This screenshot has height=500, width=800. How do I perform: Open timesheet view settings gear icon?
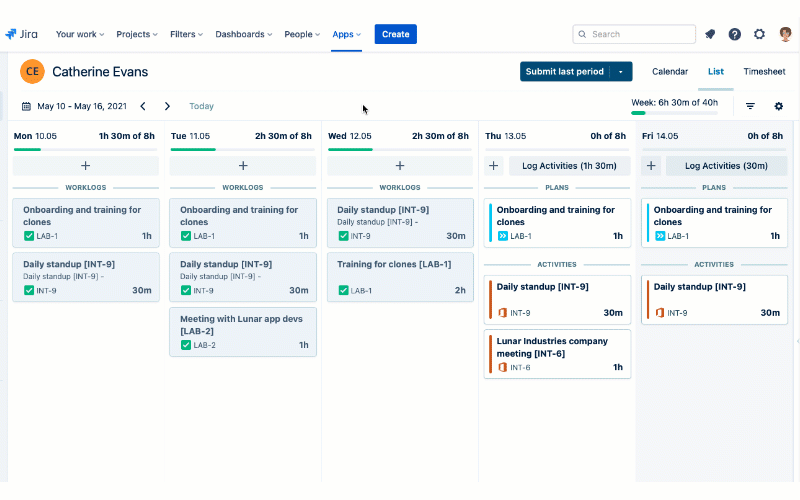point(779,106)
